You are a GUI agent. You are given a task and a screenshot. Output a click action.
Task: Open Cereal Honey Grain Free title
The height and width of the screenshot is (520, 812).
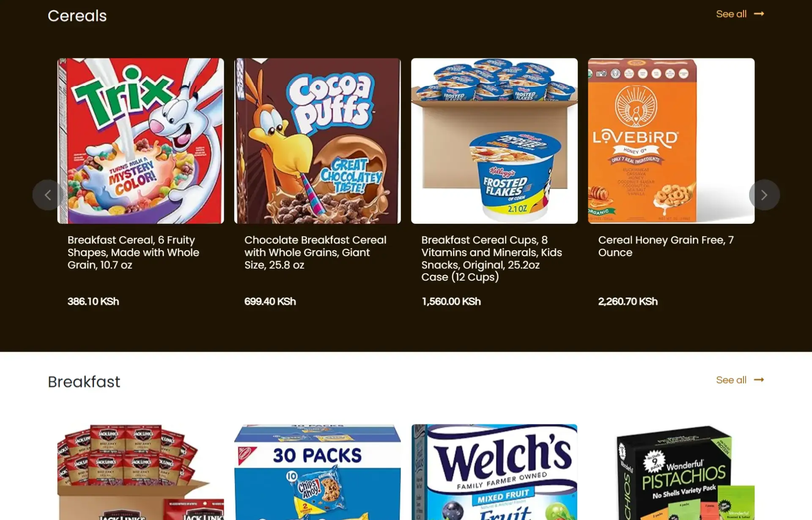[x=666, y=246]
